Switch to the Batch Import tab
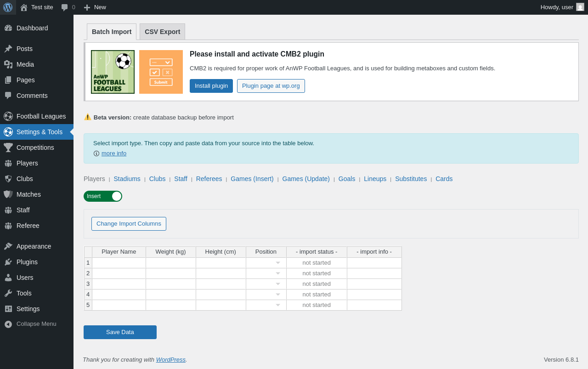Viewport: 588px width, 369px height. pyautogui.click(x=112, y=32)
